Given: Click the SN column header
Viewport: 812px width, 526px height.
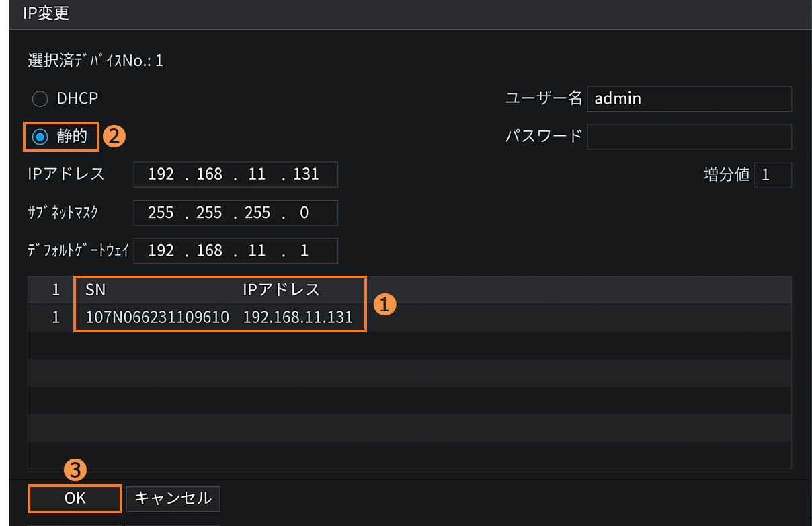Looking at the screenshot, I should (95, 290).
